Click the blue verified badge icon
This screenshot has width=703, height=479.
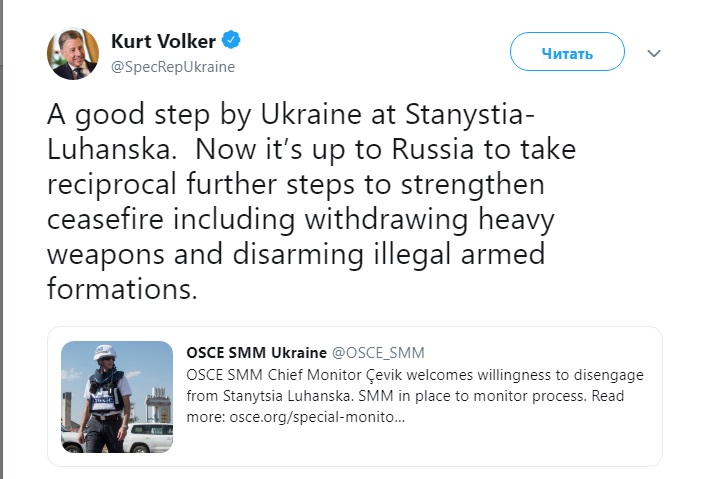point(231,41)
